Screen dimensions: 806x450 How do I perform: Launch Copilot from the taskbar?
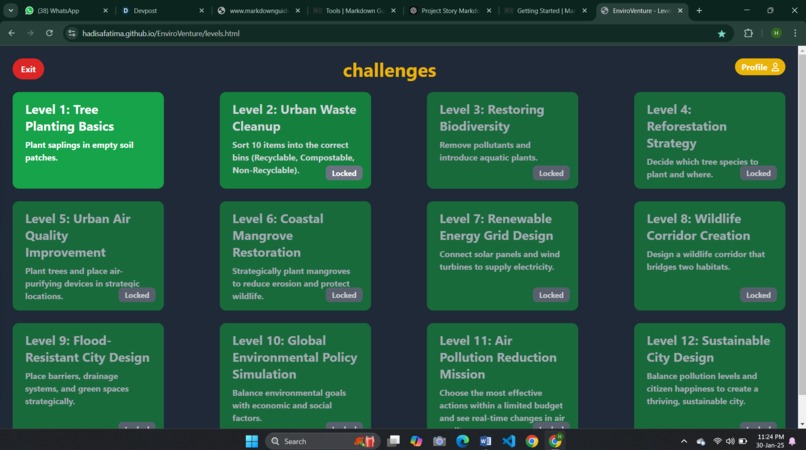(x=416, y=441)
